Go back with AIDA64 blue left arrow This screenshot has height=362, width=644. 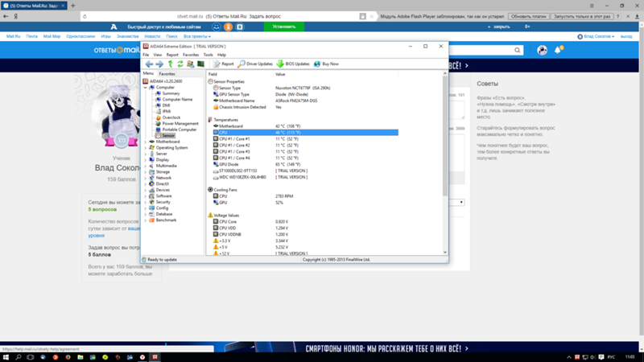pyautogui.click(x=149, y=64)
